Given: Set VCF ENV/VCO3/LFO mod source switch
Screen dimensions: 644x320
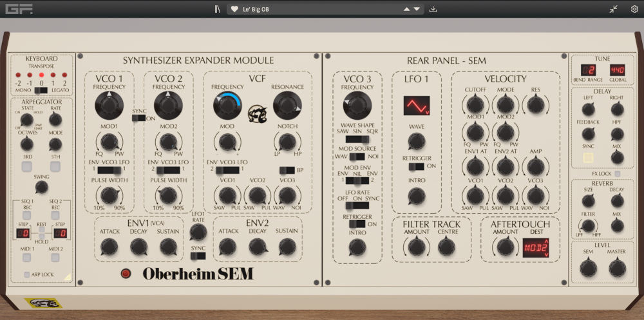Looking at the screenshot, I should tap(227, 170).
